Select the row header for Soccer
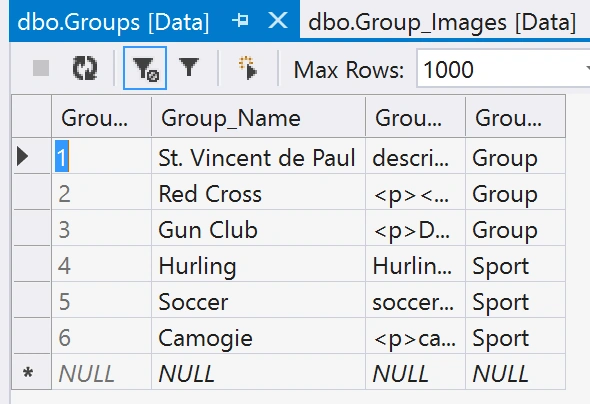590x404 pixels. point(31,301)
